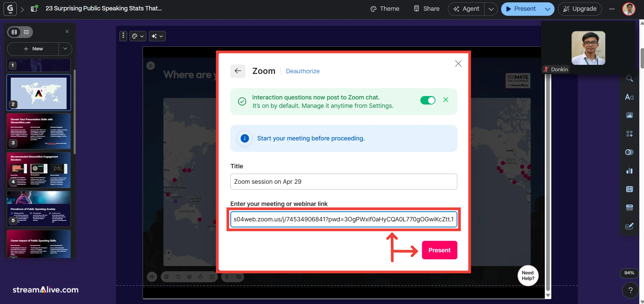Expand the AI sparkle edit dropdown
This screenshot has height=304, width=644.
tap(157, 36)
